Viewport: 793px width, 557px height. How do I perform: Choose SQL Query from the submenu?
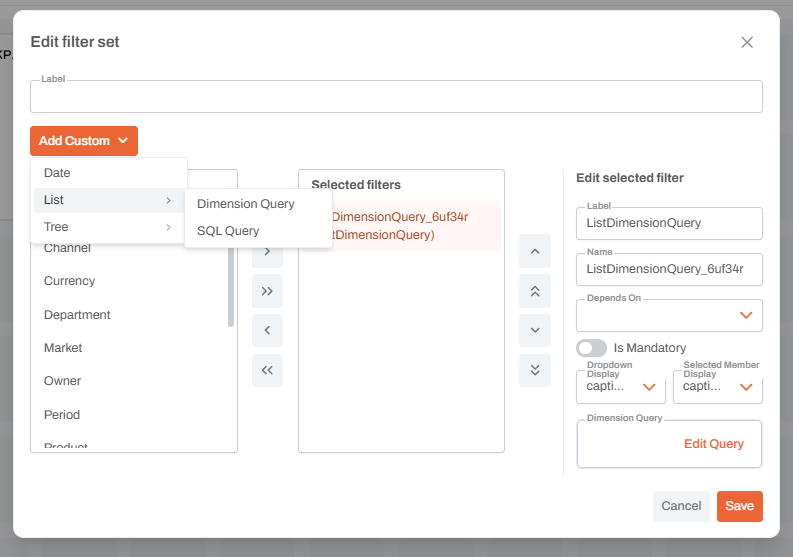click(258, 231)
